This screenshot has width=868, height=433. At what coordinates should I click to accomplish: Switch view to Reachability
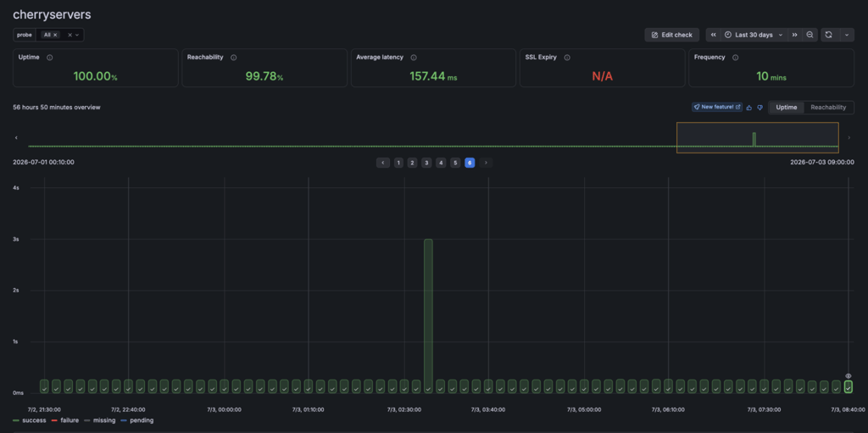coord(828,108)
